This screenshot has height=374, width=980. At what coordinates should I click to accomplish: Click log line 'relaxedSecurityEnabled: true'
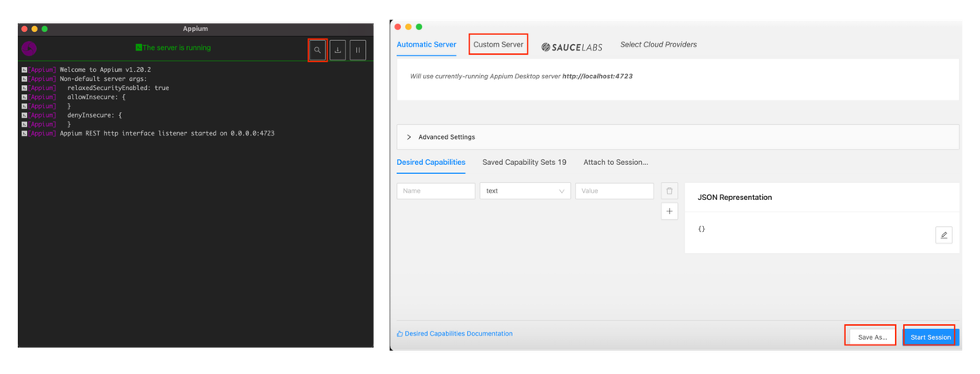click(118, 87)
